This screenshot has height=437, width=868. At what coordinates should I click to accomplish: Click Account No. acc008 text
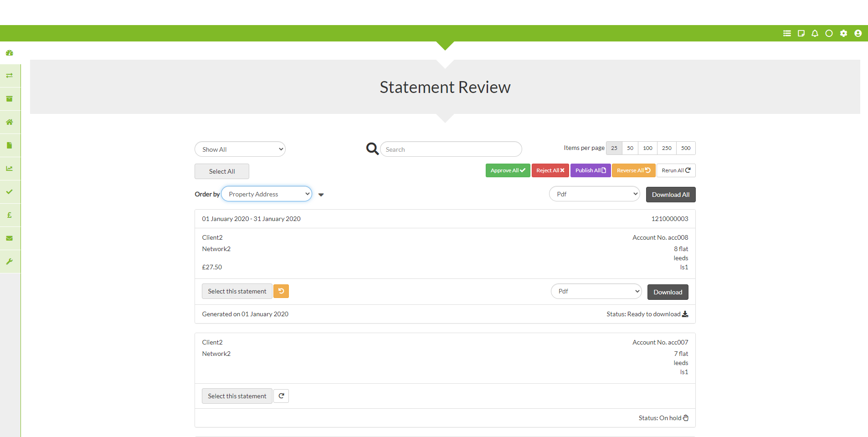pyautogui.click(x=660, y=237)
